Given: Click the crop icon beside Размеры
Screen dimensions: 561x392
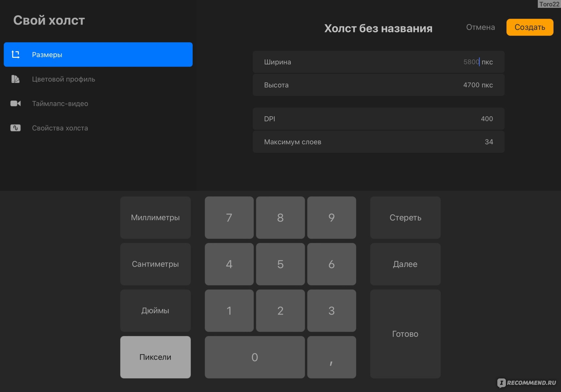Looking at the screenshot, I should pos(16,55).
